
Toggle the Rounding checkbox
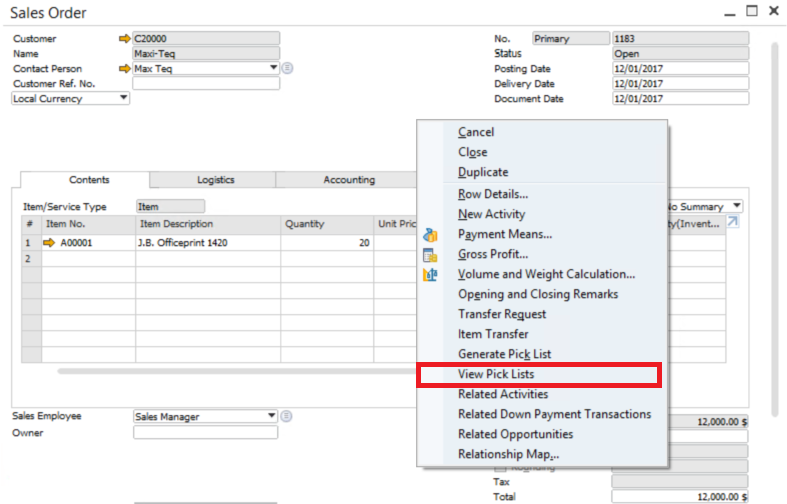click(502, 466)
